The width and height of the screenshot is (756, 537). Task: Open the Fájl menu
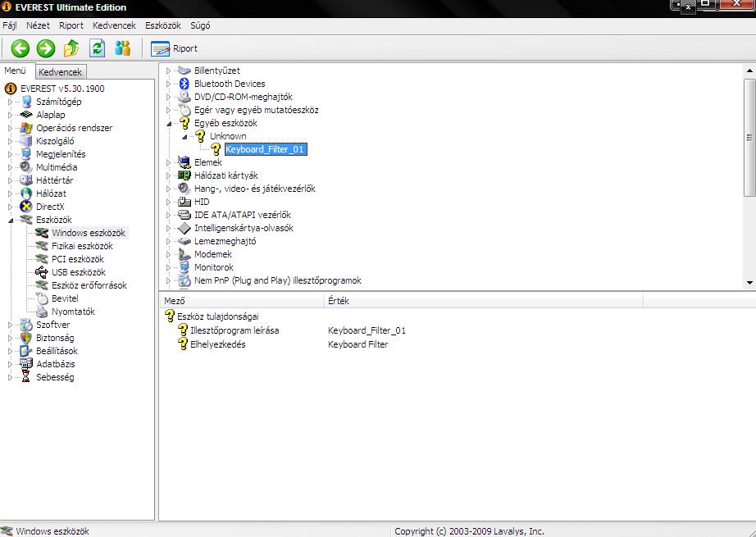(10, 25)
